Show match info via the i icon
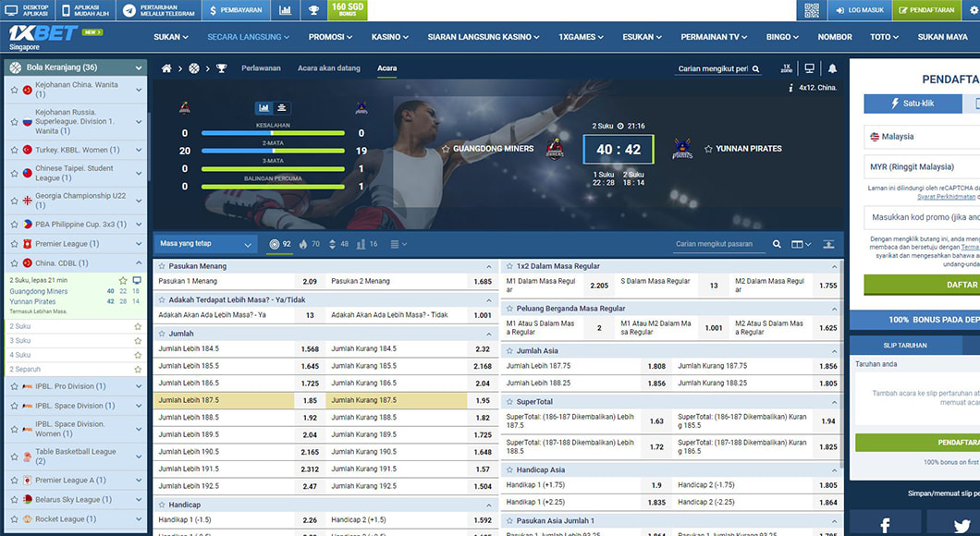Screen dimensions: 980x536 click(790, 88)
